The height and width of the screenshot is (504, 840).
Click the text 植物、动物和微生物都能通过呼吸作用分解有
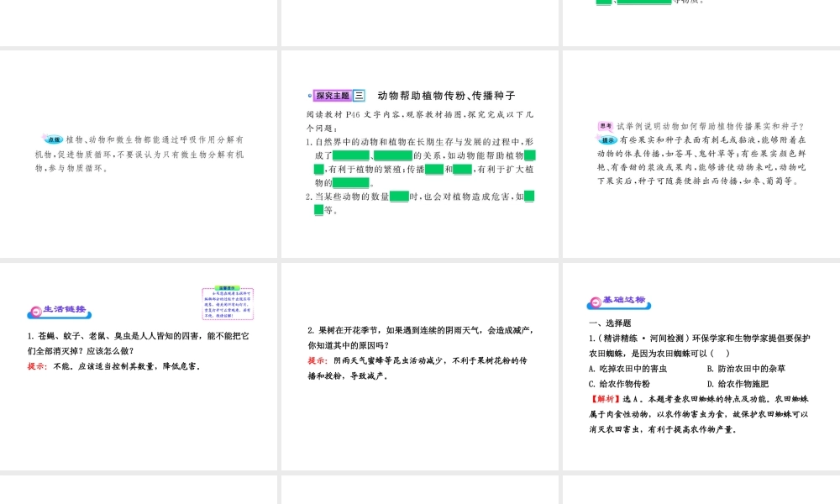(x=155, y=139)
